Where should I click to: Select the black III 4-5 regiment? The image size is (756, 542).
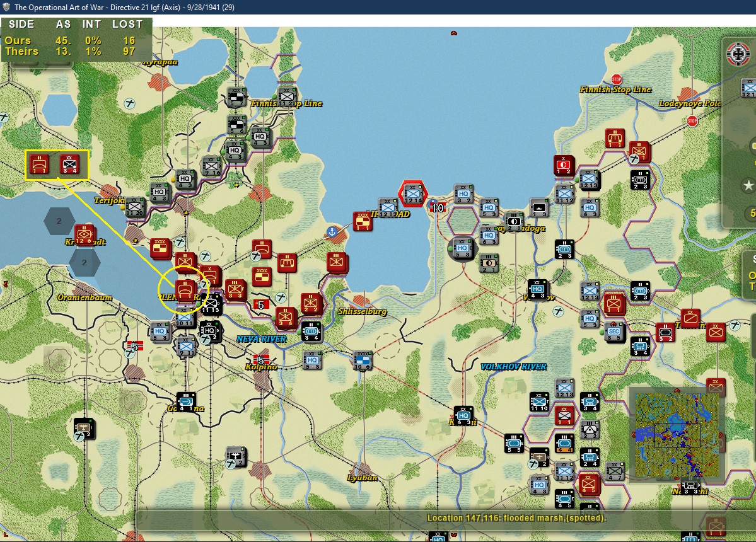[x=564, y=499]
